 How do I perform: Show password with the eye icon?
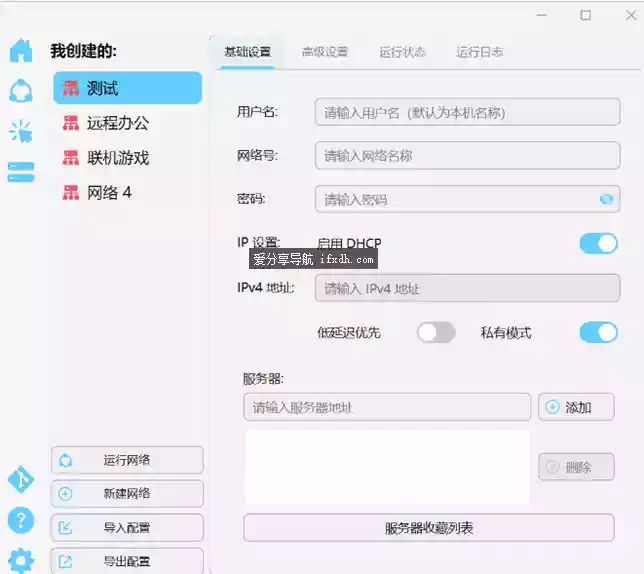click(x=606, y=199)
